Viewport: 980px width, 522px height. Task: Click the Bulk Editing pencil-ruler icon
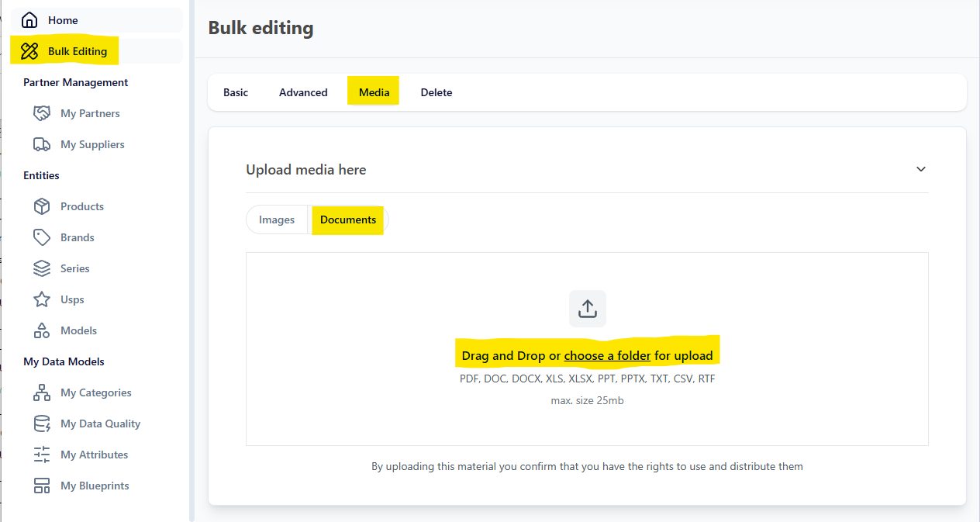(29, 51)
